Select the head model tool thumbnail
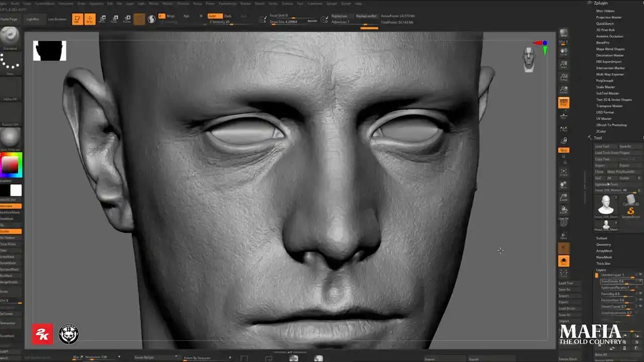Viewport: 644px width, 362px height. (x=606, y=205)
